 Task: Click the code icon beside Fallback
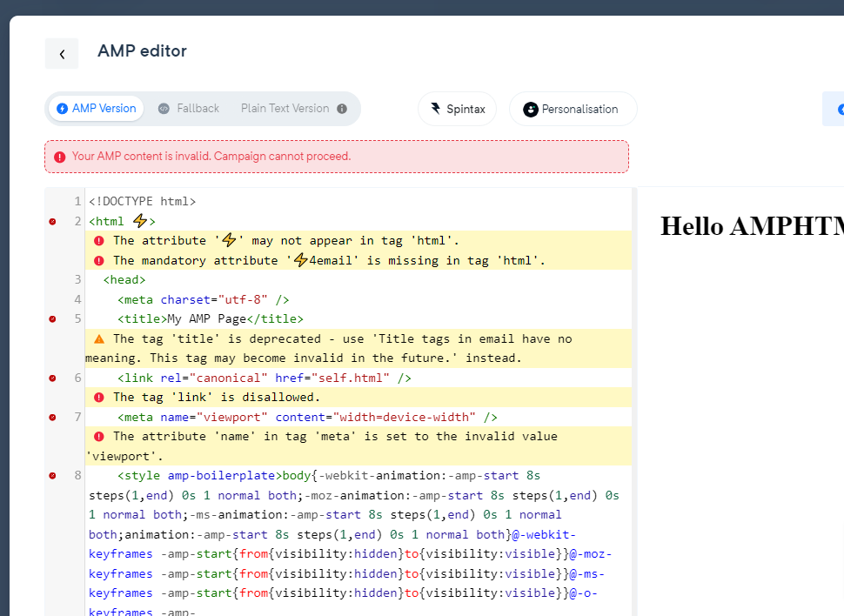(164, 109)
